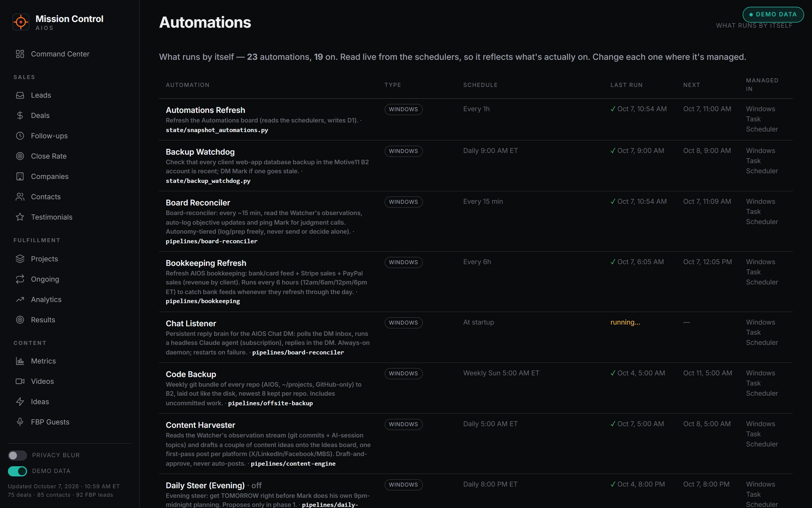Click the Close Rate target icon
Viewport: 812px width, 508px height.
[x=20, y=156]
